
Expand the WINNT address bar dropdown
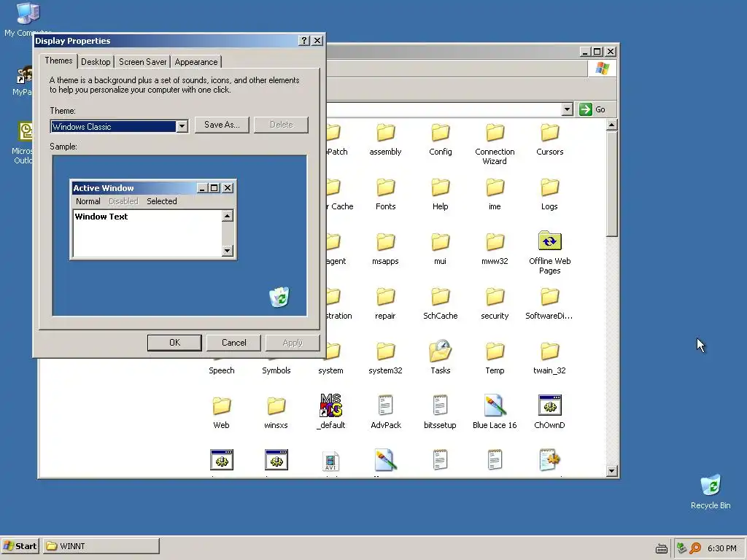click(567, 109)
